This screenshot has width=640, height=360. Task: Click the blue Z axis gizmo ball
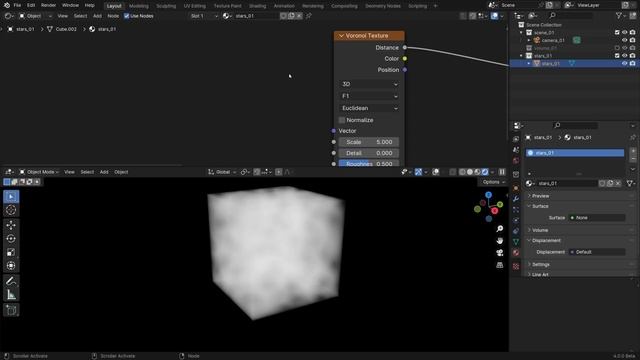click(x=489, y=195)
